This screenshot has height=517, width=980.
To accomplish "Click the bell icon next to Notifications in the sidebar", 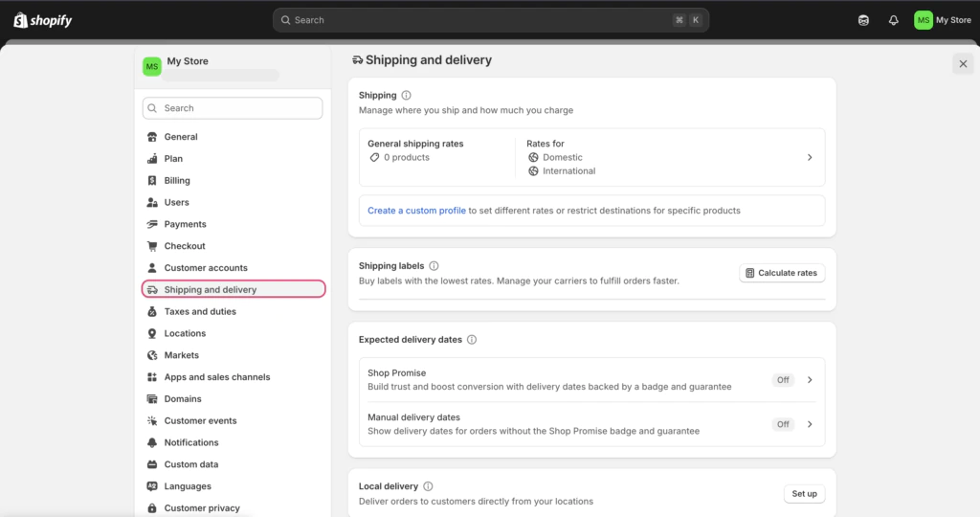I will 152,442.
